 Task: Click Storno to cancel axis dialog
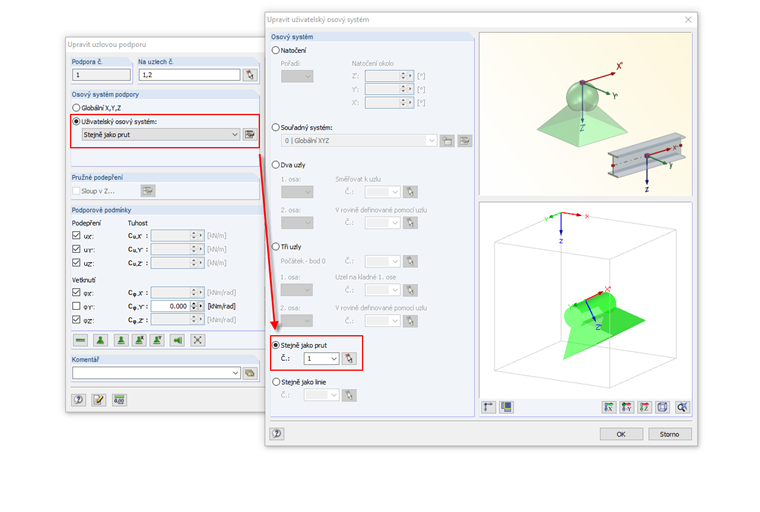(670, 434)
